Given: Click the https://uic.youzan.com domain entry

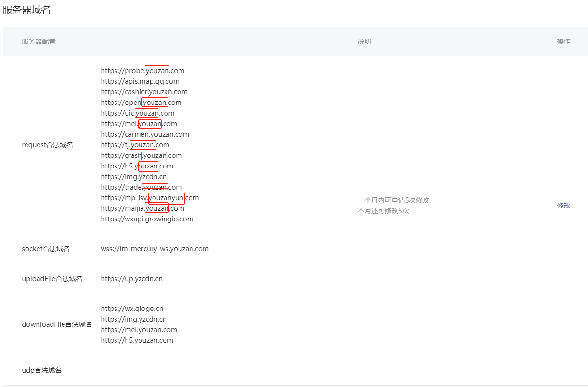Looking at the screenshot, I should pyautogui.click(x=138, y=113).
